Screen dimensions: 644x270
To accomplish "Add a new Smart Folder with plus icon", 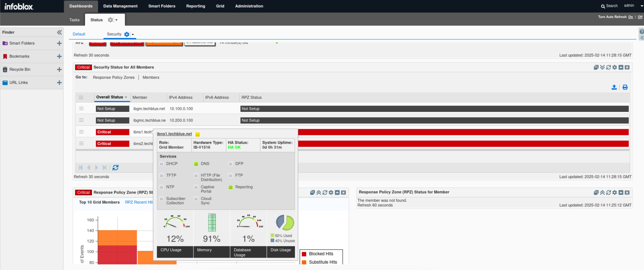I will tap(59, 43).
